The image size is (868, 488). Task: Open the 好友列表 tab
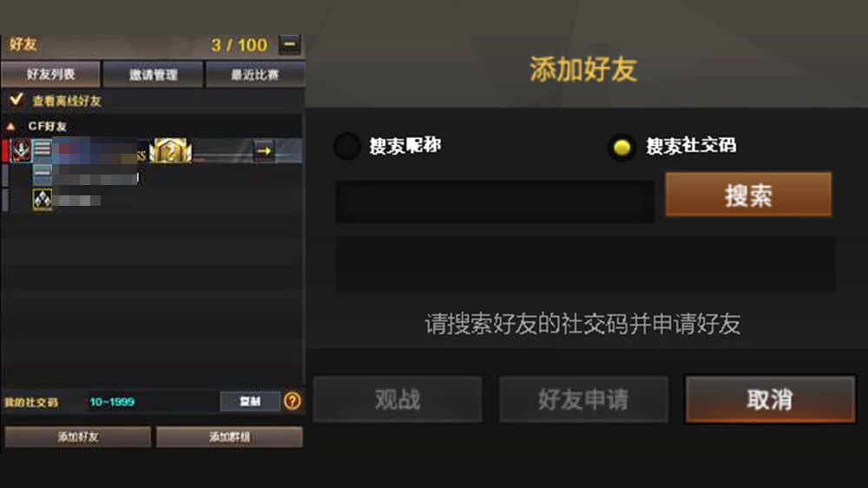click(x=51, y=74)
